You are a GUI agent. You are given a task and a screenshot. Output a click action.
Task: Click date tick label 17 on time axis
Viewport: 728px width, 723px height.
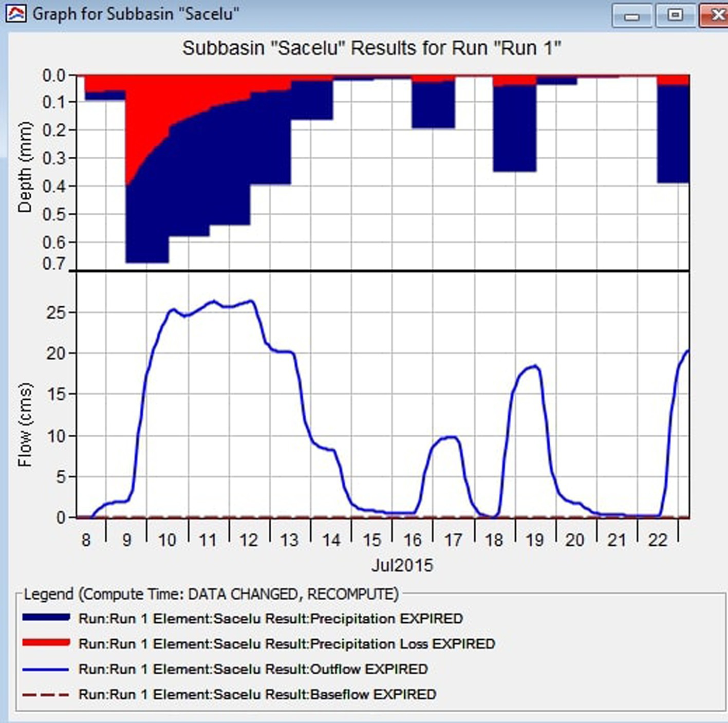[x=453, y=540]
